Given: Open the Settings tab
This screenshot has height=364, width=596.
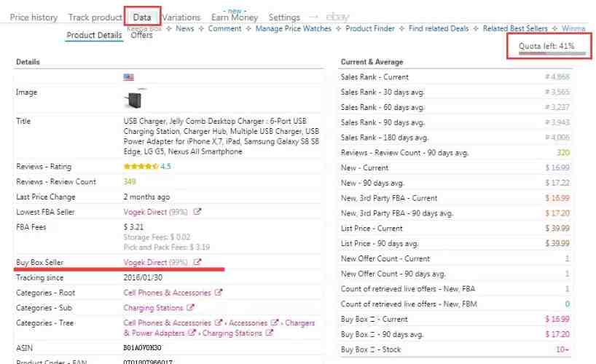Looking at the screenshot, I should [284, 17].
